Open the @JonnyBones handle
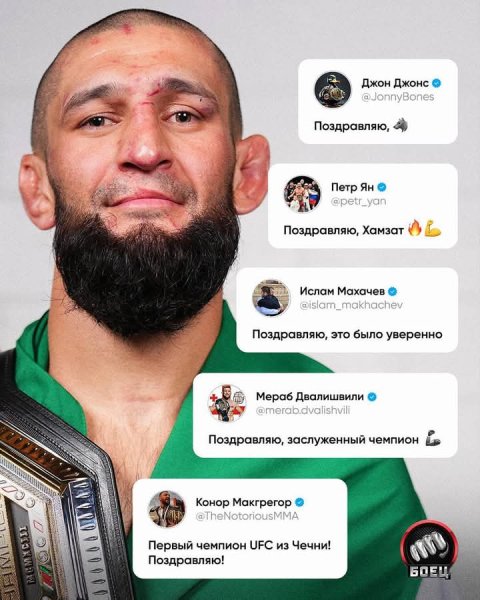 click(398, 97)
